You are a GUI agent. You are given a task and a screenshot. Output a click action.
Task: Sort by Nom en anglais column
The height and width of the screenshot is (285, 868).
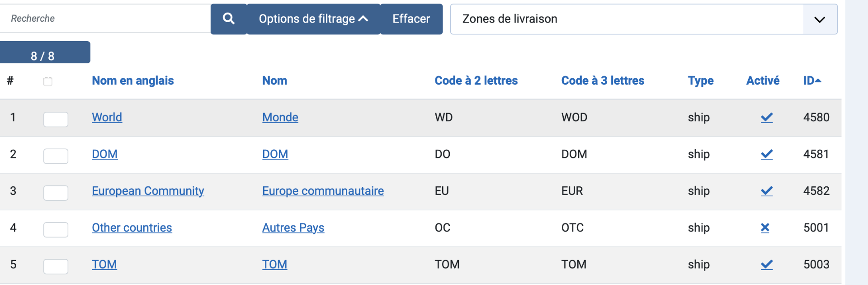tap(133, 81)
